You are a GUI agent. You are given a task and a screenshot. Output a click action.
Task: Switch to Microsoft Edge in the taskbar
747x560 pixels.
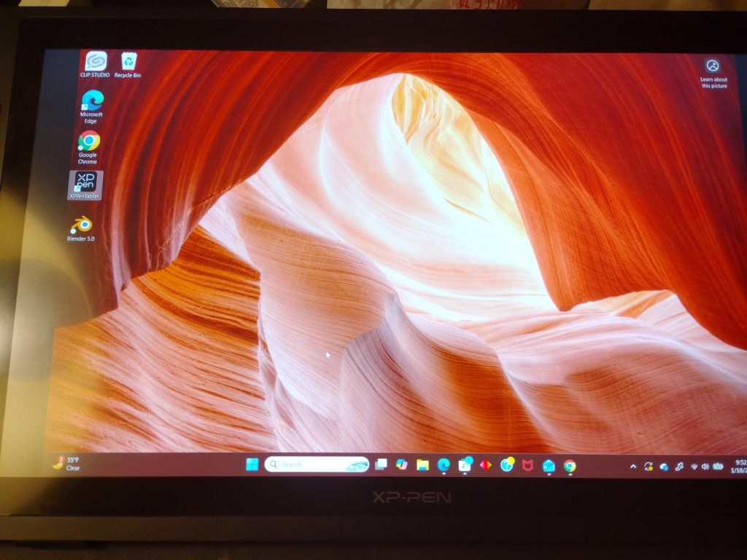pyautogui.click(x=443, y=464)
